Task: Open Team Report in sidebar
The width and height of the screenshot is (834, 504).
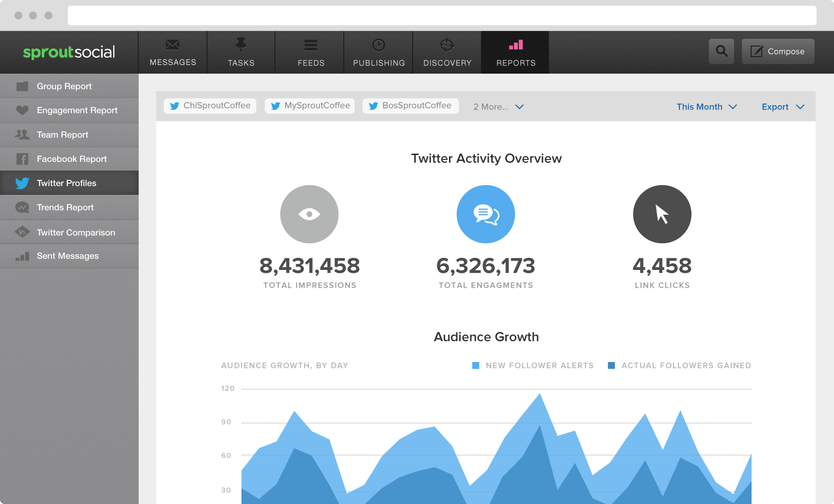Action: [69, 135]
